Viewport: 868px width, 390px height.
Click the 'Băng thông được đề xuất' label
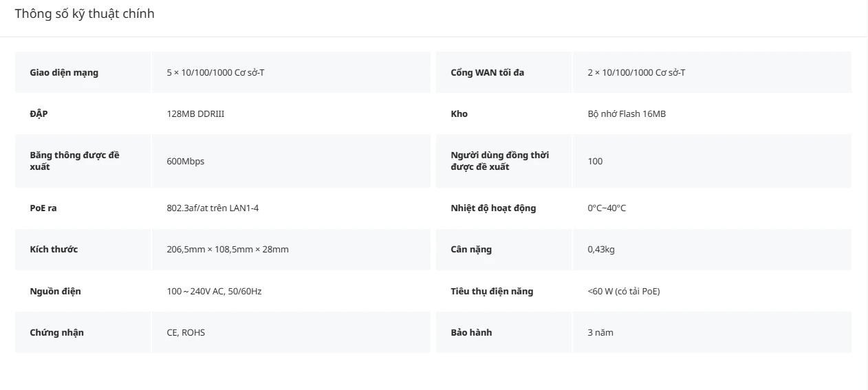pyautogui.click(x=74, y=161)
